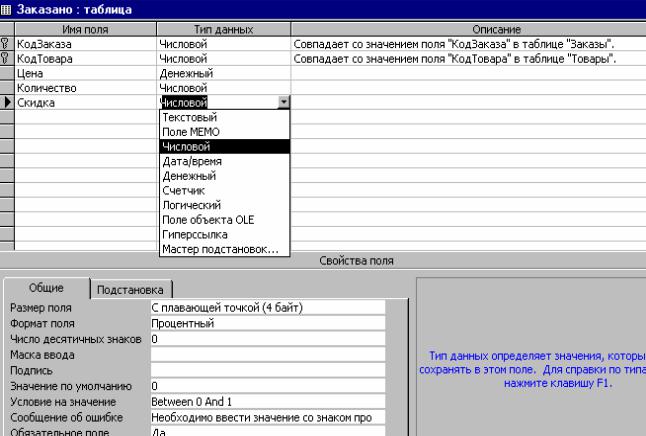Select the КодЗаказа field name cell
Viewport: 646px width, 436px height.
[x=85, y=44]
